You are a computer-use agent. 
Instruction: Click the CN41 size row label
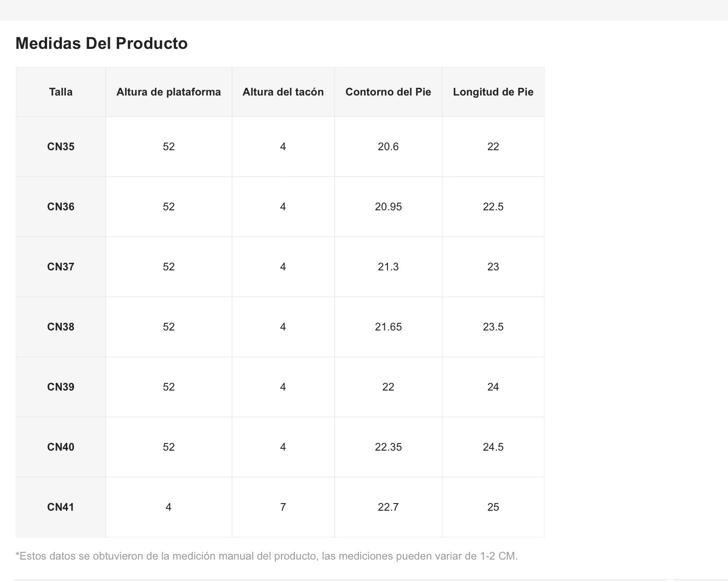coord(61,507)
